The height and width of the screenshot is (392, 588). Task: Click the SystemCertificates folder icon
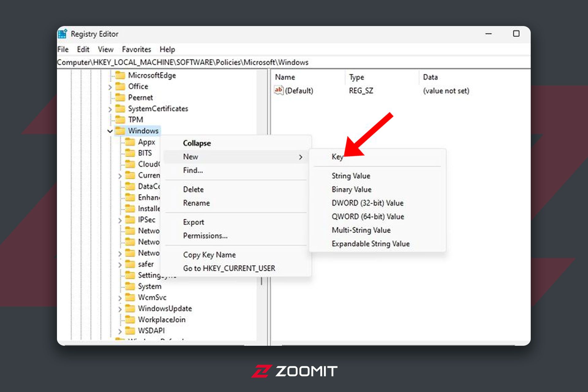(120, 109)
